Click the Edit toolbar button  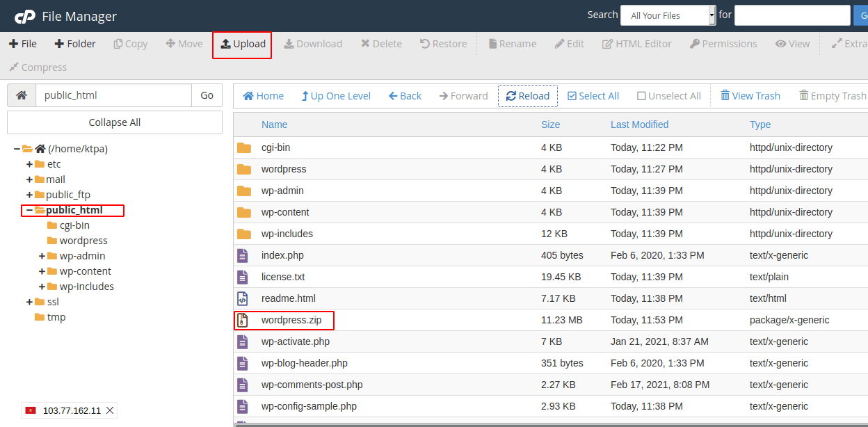[569, 44]
